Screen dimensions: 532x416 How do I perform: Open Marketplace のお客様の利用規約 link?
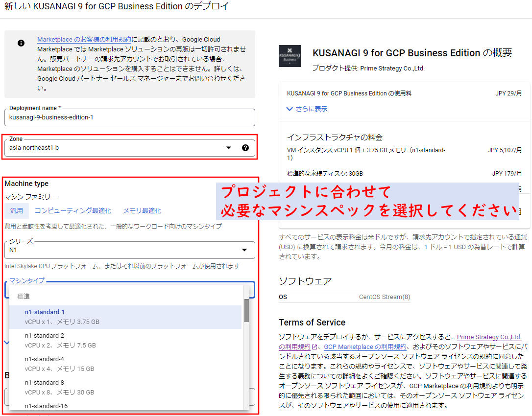[x=84, y=39]
